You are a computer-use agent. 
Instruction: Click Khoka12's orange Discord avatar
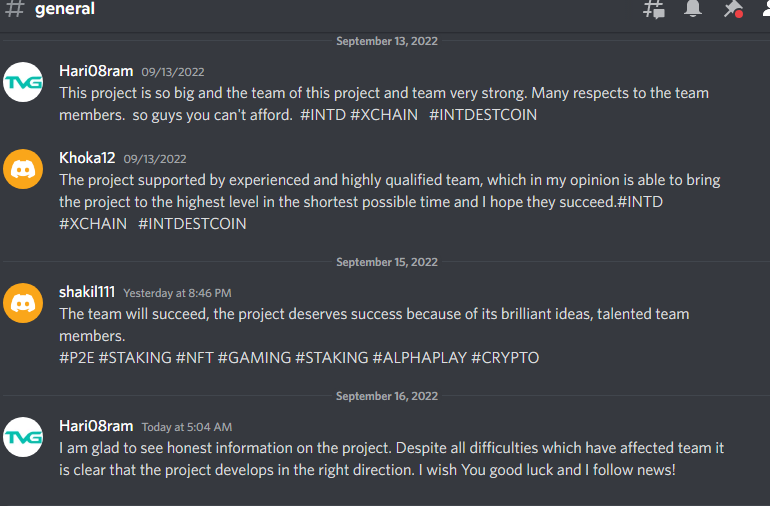23,169
